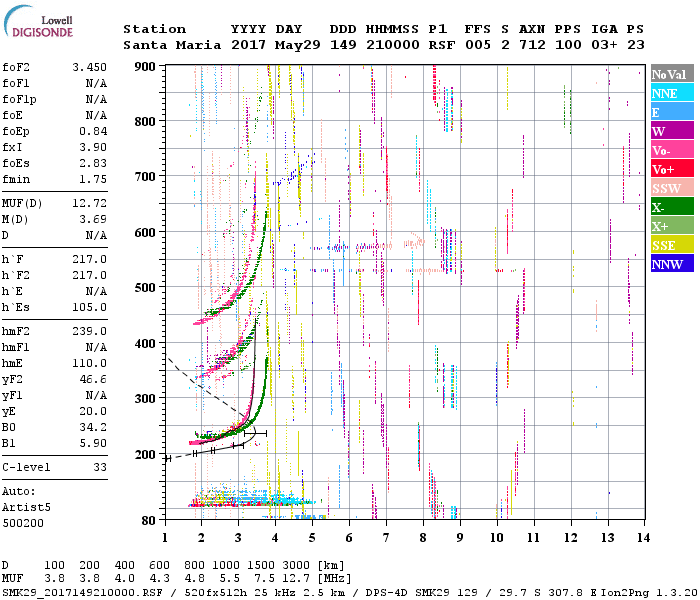Click the Artist5 auto-scaling label

click(26, 508)
